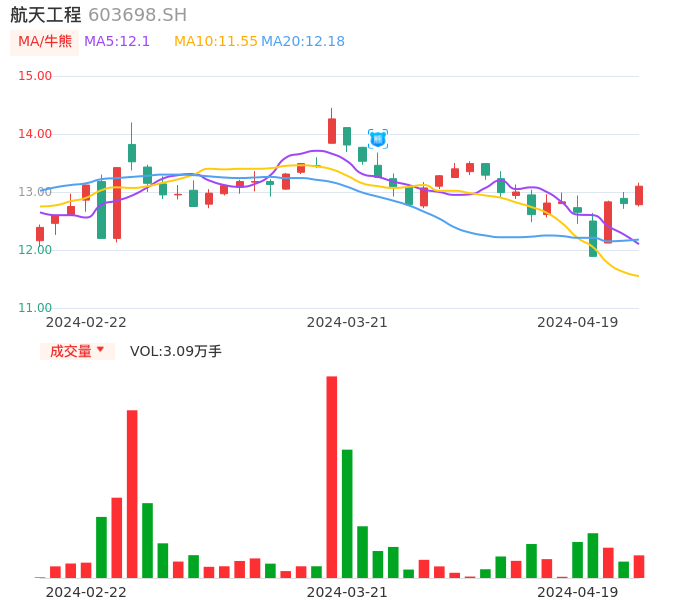Viewport: 686px width, 606px height.
Task: Click the VOL:3.09万手 volume readout
Action: (x=176, y=351)
